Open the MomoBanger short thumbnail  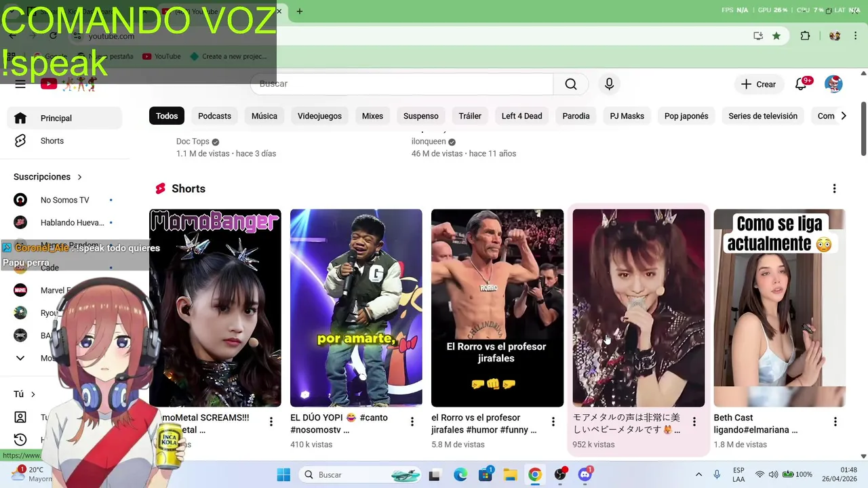[x=215, y=308]
